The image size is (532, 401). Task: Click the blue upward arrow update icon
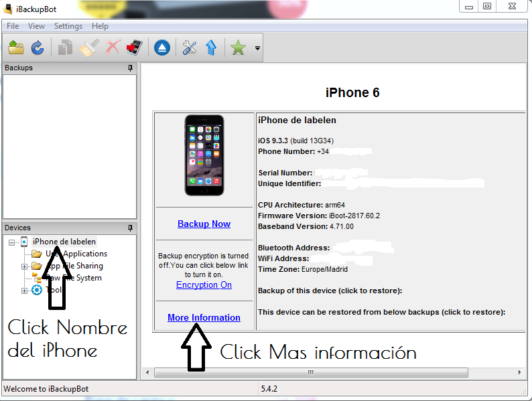[210, 48]
